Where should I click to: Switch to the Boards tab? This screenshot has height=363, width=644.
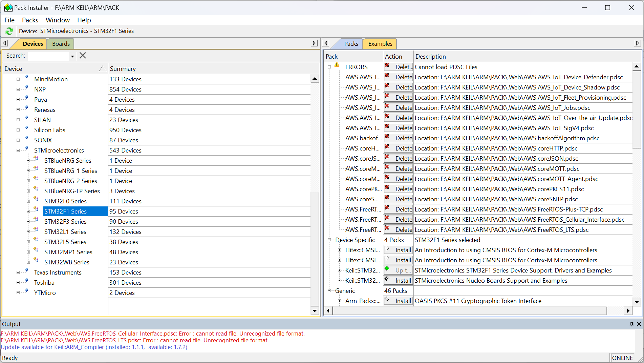(x=61, y=44)
